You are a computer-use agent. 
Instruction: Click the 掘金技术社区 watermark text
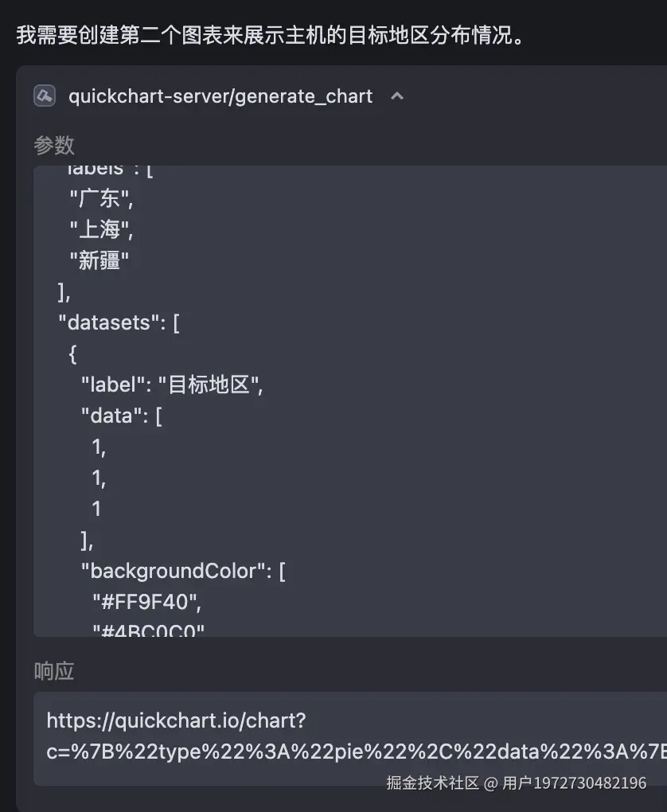click(433, 783)
